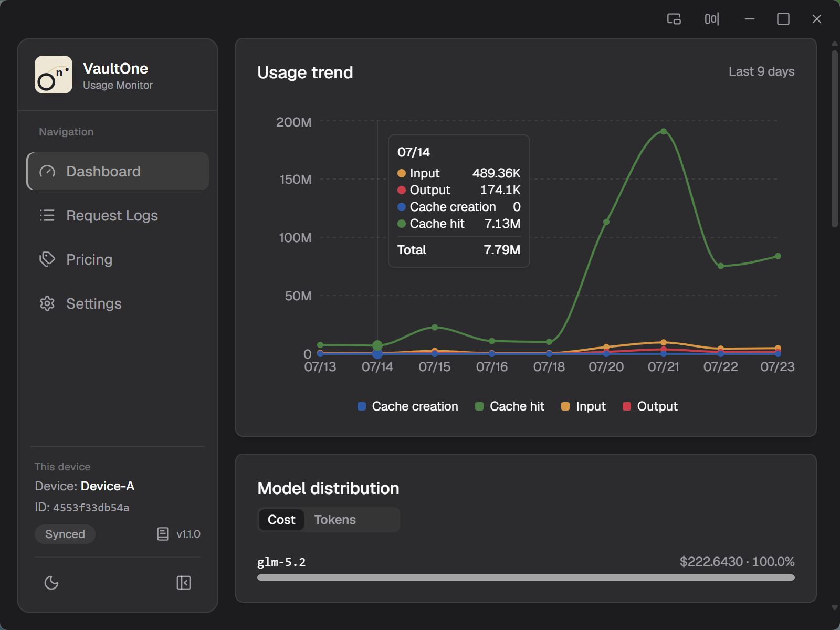Toggle Cache hit legend series
This screenshot has height=630, width=840.
point(510,406)
